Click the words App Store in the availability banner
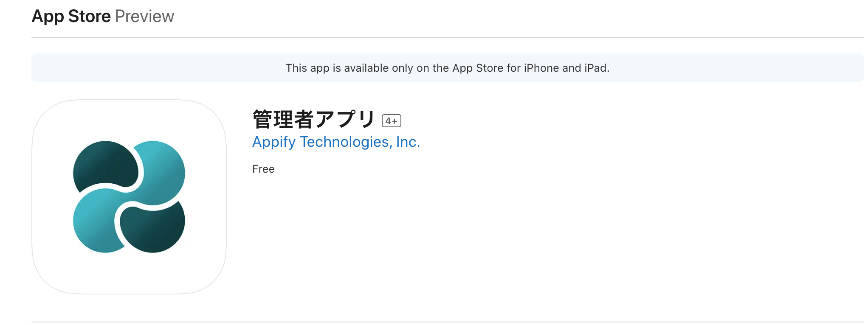The width and height of the screenshot is (868, 325). click(478, 68)
